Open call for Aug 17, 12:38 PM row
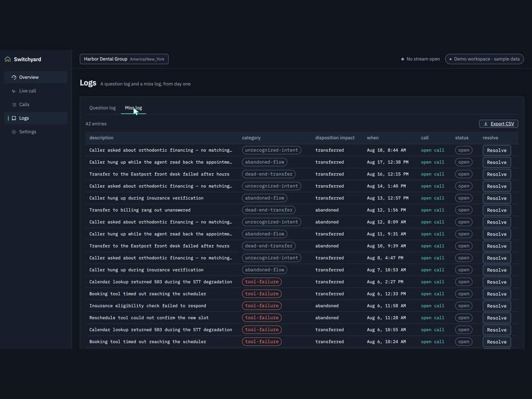This screenshot has height=399, width=532. tap(433, 162)
